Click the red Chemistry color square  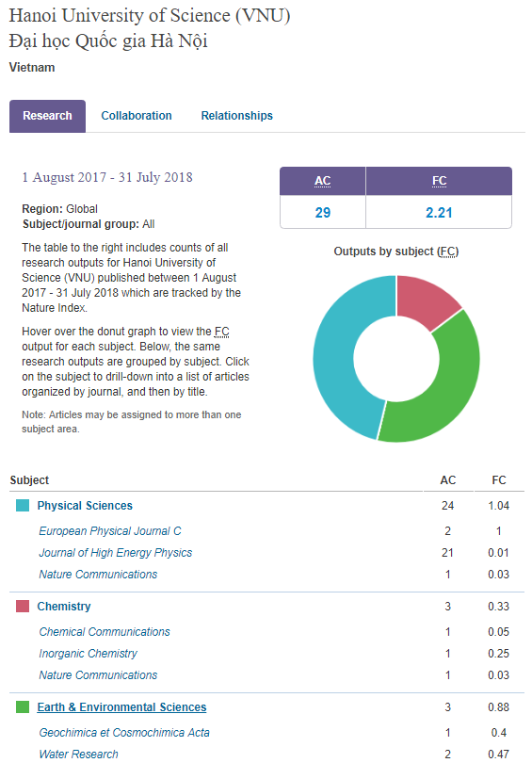click(x=23, y=606)
